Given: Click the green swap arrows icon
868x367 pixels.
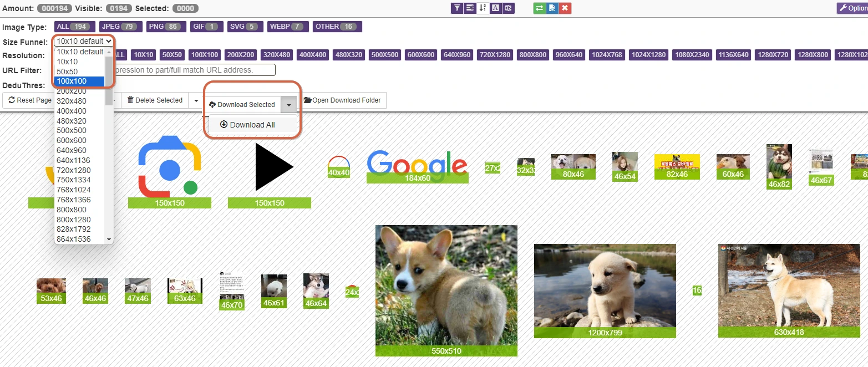Looking at the screenshot, I should (539, 8).
